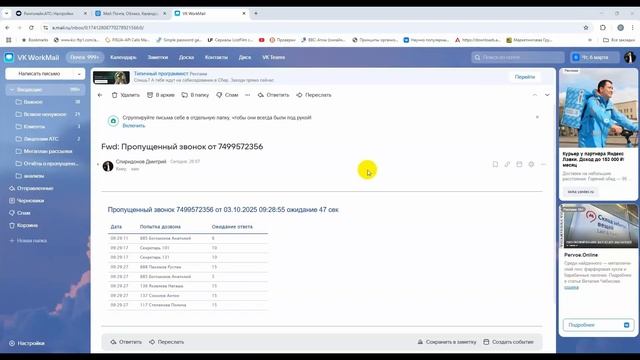640x360 pixels.
Task: Click the calendar icon in the message header
Action: click(x=519, y=164)
